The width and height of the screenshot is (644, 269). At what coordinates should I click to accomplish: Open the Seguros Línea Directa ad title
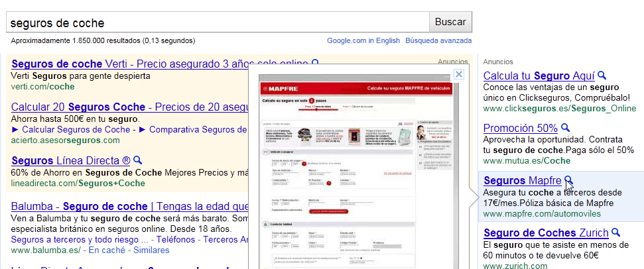point(71,160)
